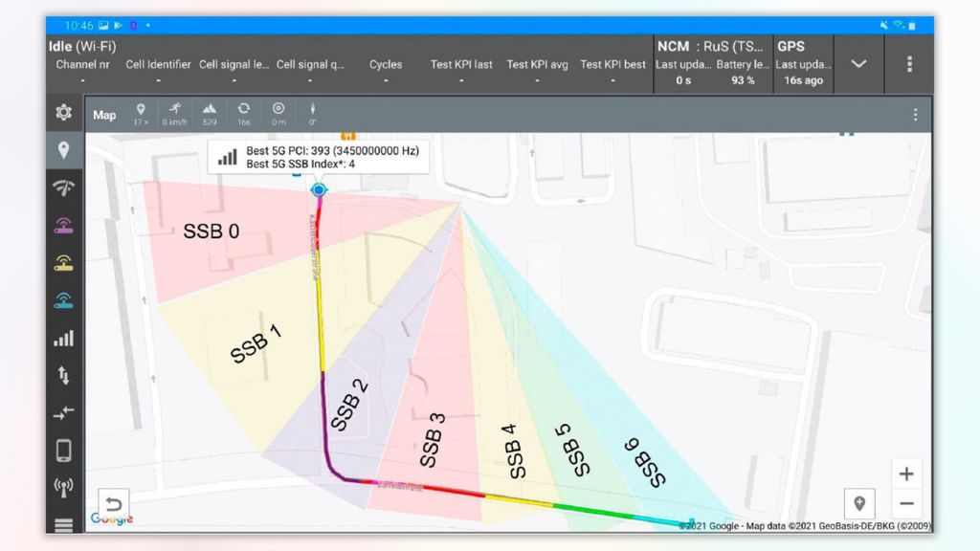Select the signal strength bars icon

[x=64, y=338]
